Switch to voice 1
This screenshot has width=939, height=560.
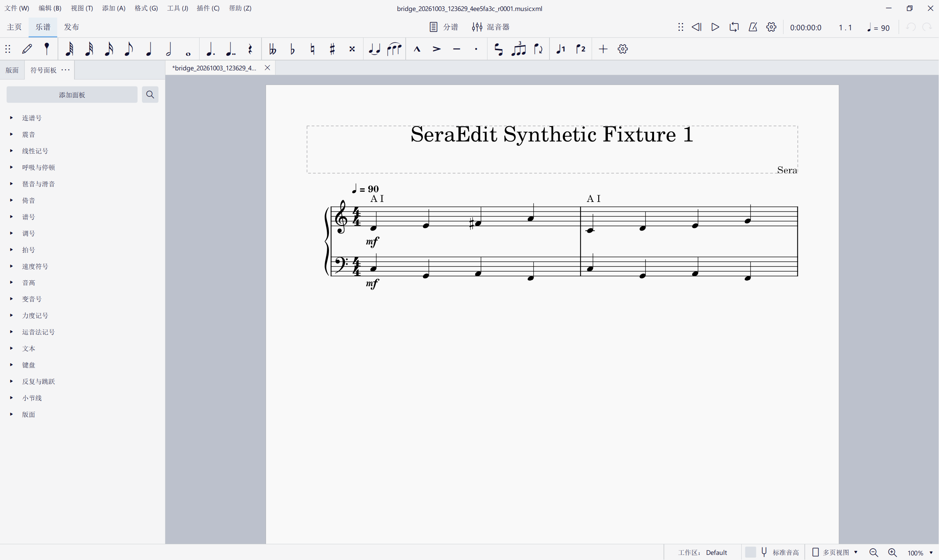(x=561, y=49)
